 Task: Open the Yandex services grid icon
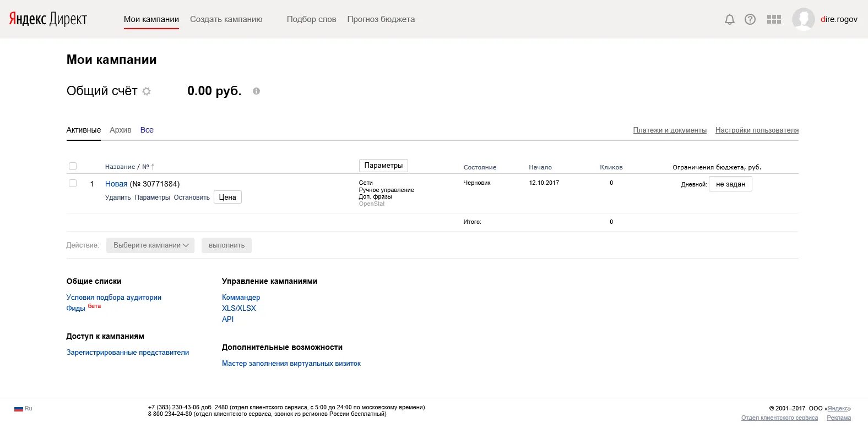[x=774, y=19]
